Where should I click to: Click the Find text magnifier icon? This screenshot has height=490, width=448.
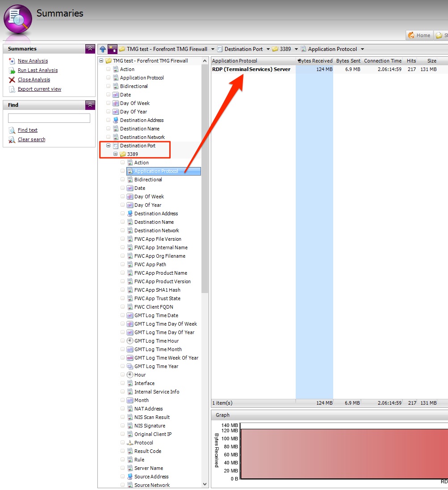pyautogui.click(x=12, y=130)
